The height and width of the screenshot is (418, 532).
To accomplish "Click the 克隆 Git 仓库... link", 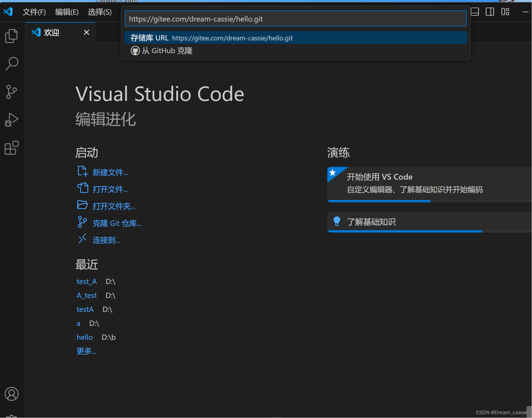I will pyautogui.click(x=117, y=223).
